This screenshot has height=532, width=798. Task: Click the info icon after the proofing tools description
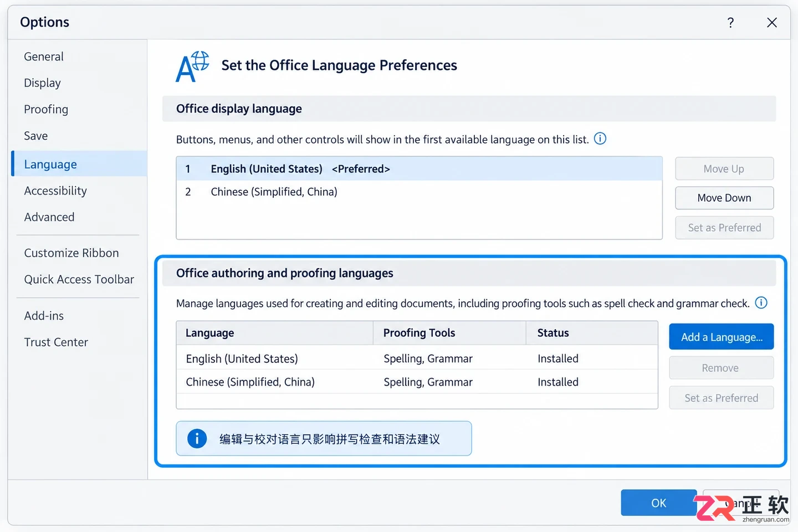(x=761, y=303)
